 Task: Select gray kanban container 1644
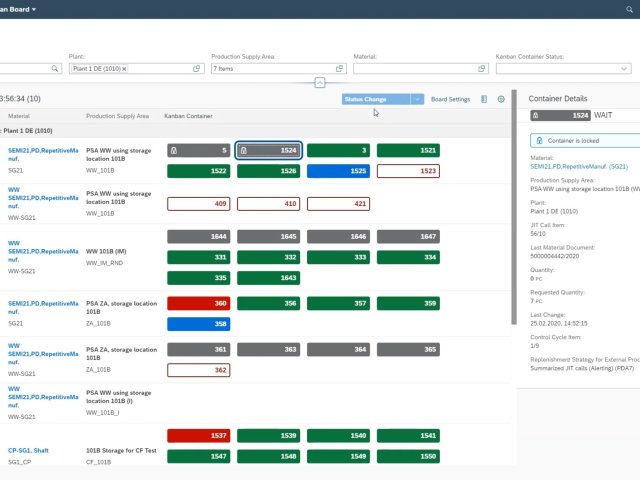tap(198, 237)
